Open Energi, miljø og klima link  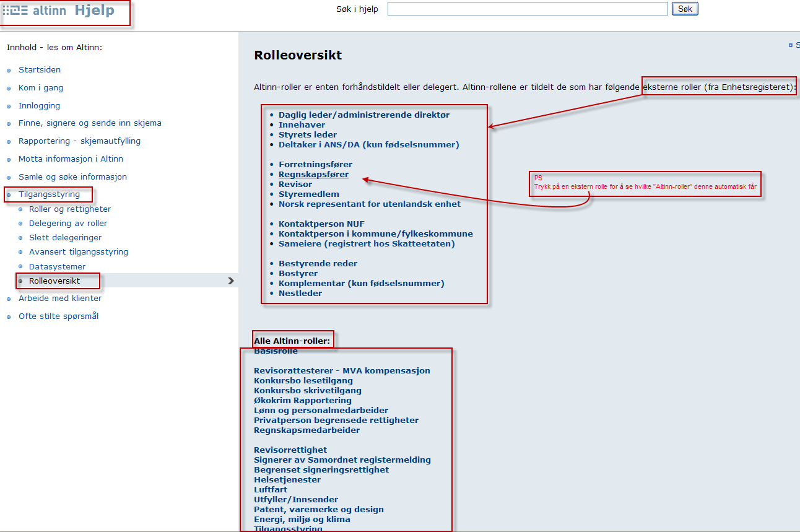pos(302,520)
